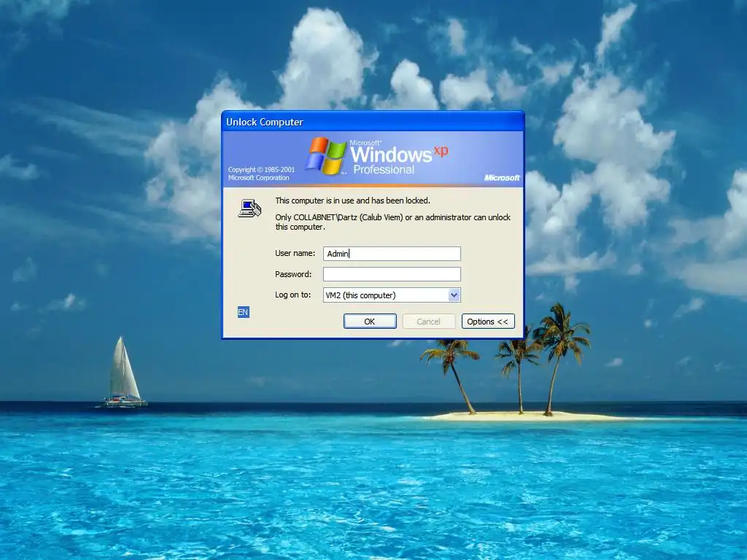Click the Unlock Computer title bar
Screen dimensions: 747x560
pos(373,122)
